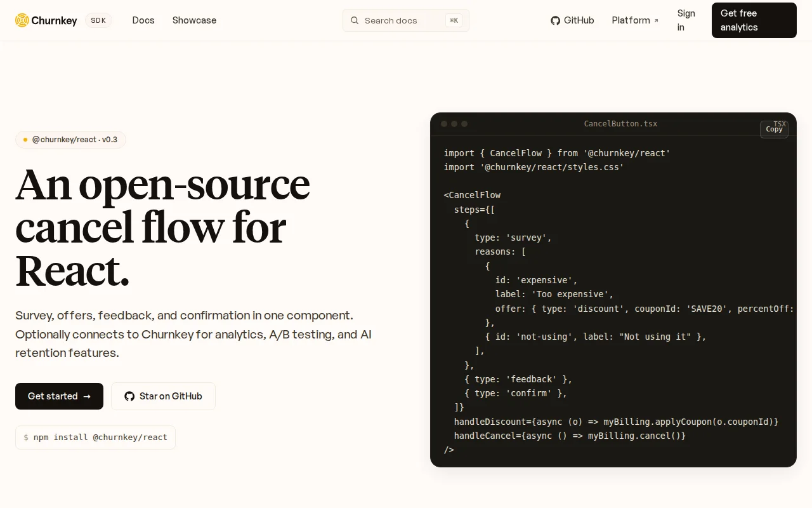
Task: Click Get free analytics button
Action: 754,20
